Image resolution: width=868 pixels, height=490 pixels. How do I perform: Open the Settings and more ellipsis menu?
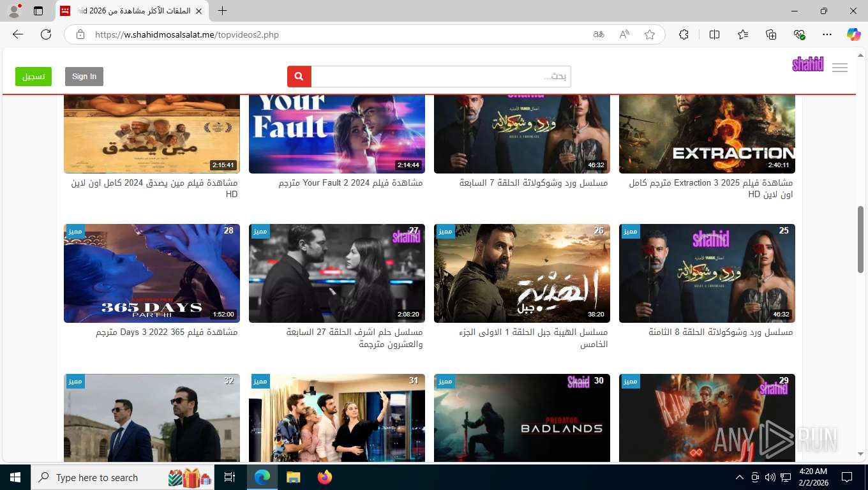(827, 34)
